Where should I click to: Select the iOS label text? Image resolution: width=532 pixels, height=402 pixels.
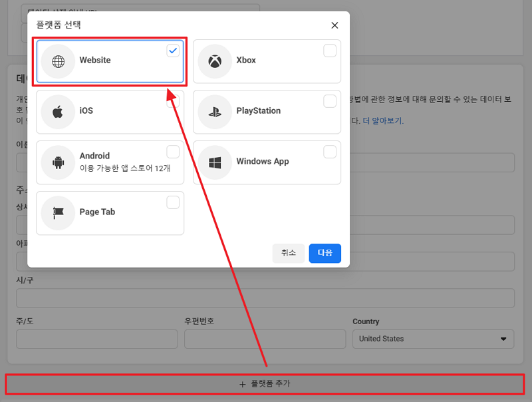(x=86, y=110)
